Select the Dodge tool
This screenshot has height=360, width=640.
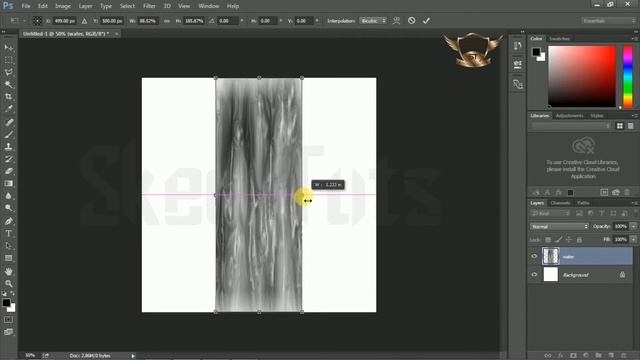(9, 208)
